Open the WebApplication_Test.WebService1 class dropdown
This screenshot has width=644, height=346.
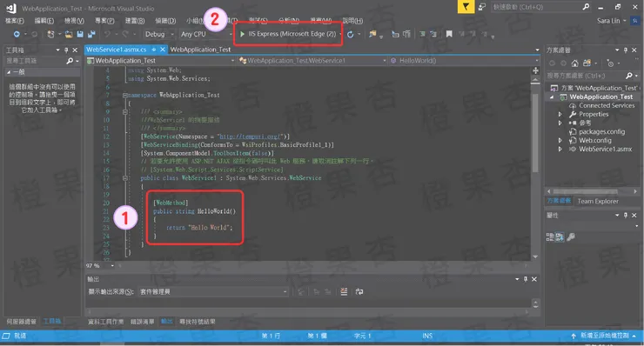click(312, 61)
